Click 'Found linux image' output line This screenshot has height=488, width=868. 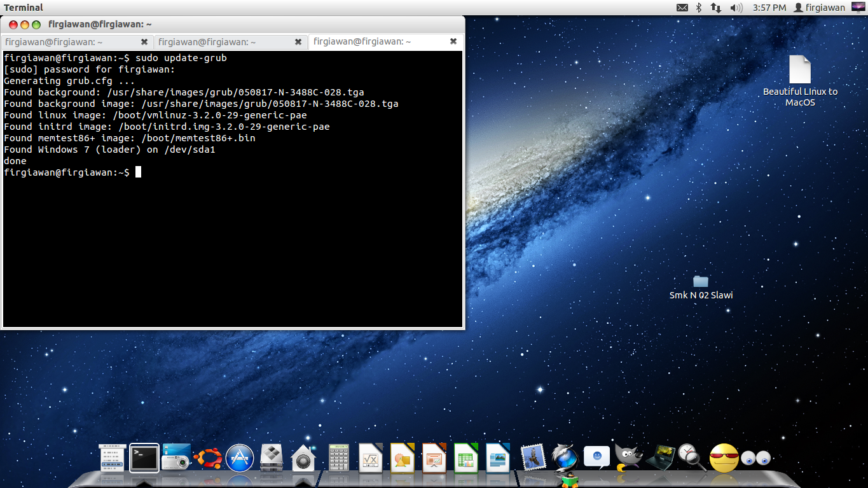point(155,115)
